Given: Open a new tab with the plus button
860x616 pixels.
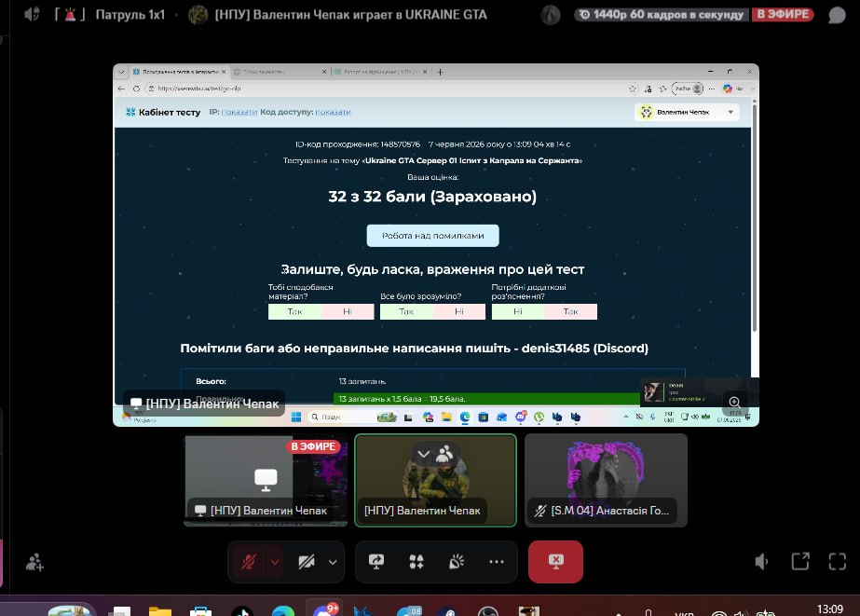Looking at the screenshot, I should point(440,72).
